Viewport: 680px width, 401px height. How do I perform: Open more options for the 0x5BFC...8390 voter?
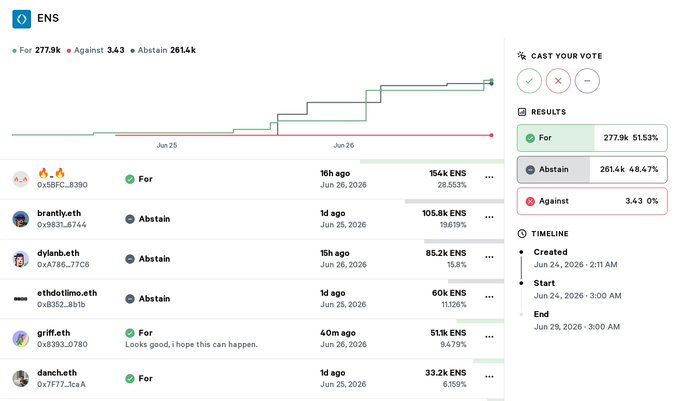pyautogui.click(x=489, y=177)
